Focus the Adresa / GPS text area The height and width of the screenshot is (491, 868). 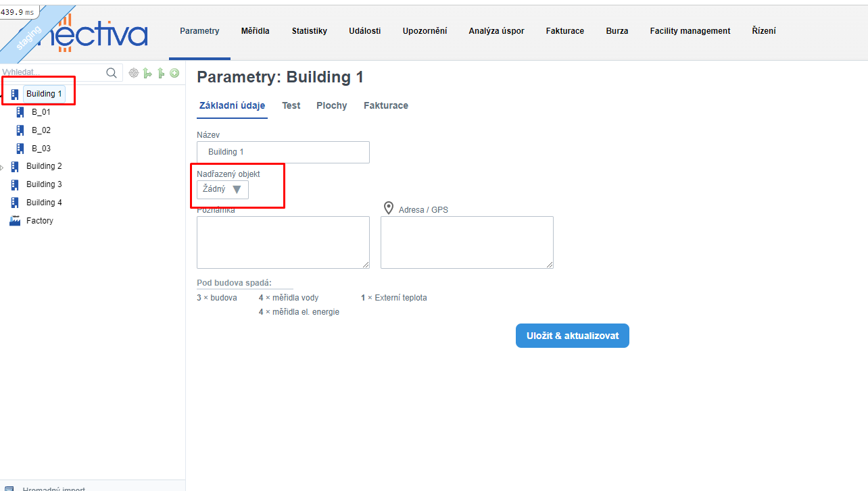466,242
